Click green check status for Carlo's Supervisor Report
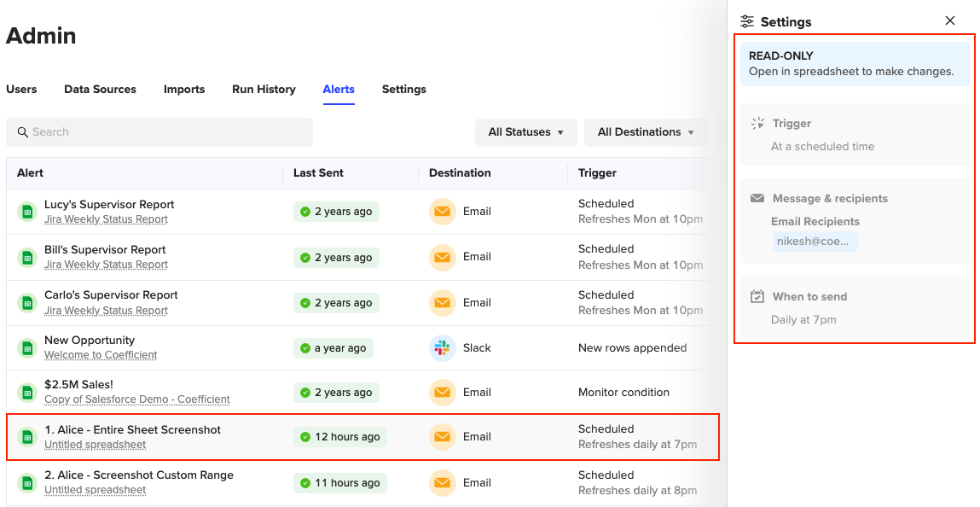980x507 pixels. (304, 303)
